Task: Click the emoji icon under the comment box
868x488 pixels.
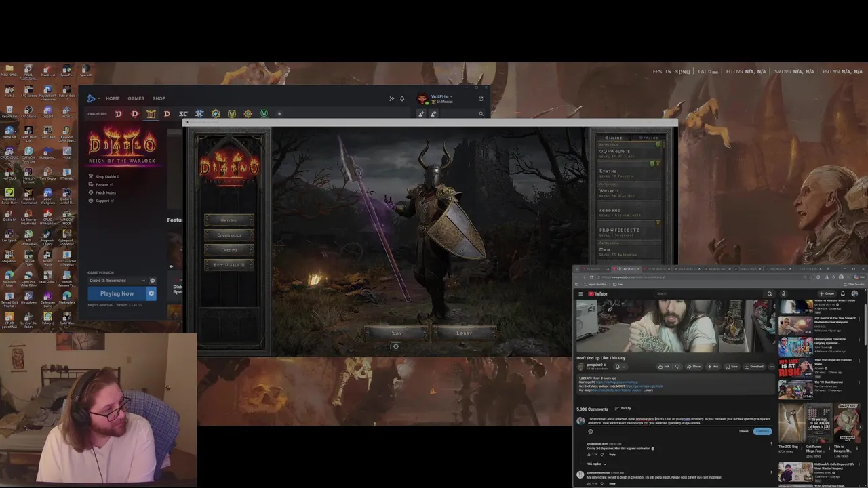Action: pos(590,432)
